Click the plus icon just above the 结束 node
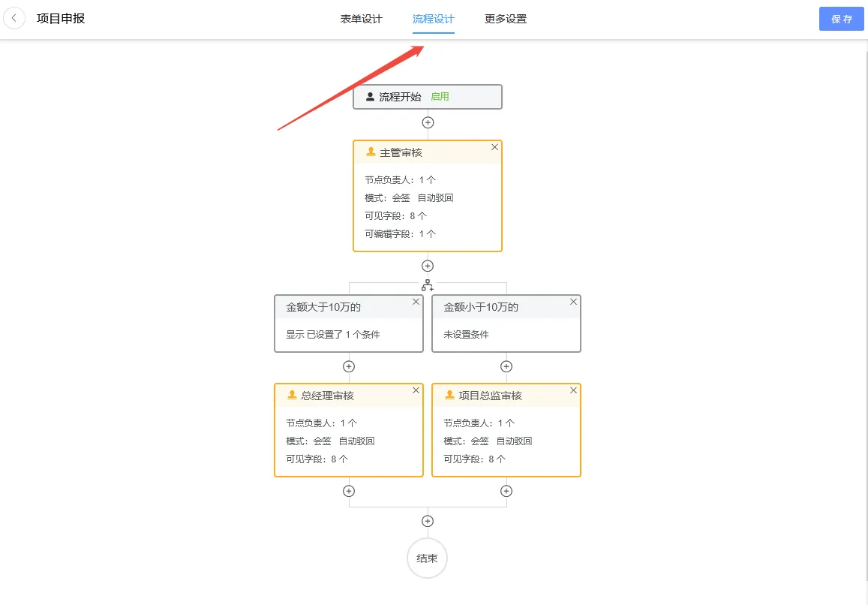Image resolution: width=868 pixels, height=605 pixels. pos(428,519)
